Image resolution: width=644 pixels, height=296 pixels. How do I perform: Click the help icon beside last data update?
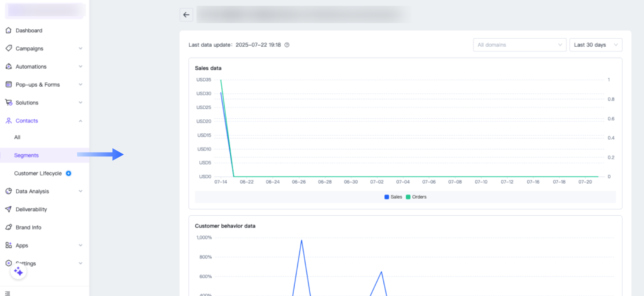[x=287, y=45]
